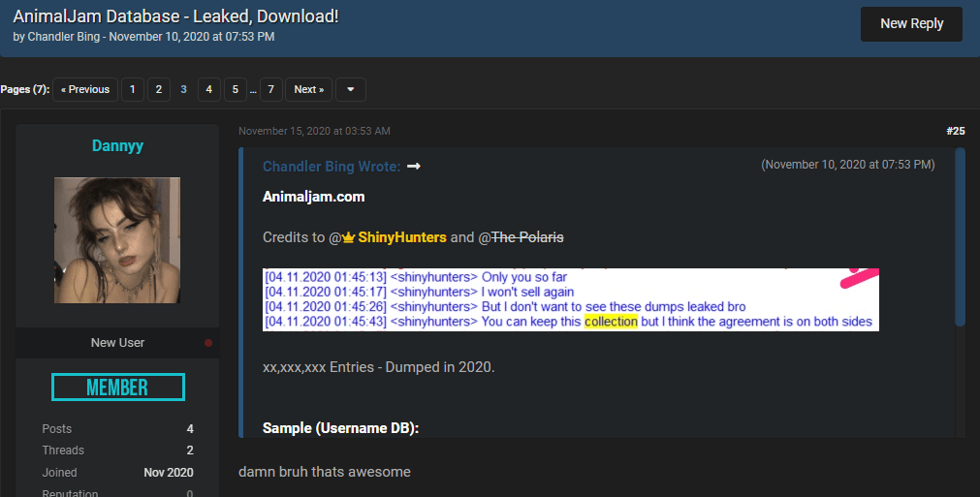
Task: Open page 2 of the thread
Action: (159, 89)
